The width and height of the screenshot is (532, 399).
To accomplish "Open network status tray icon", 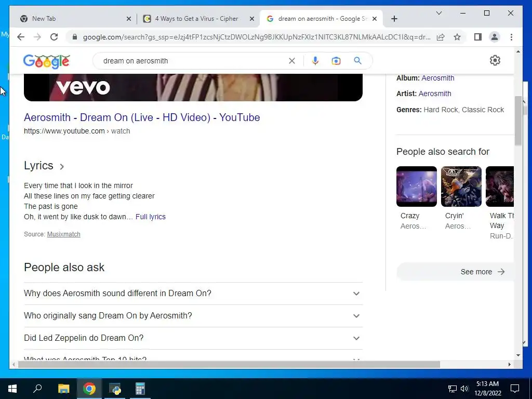I will (x=453, y=389).
